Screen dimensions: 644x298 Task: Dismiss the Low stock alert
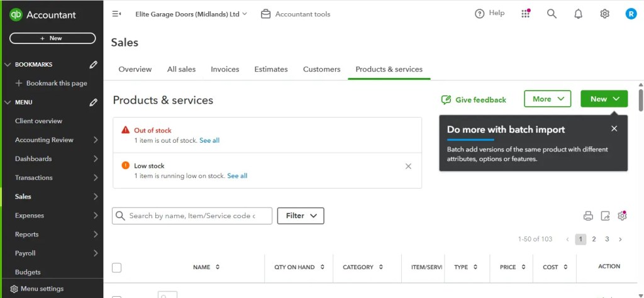click(408, 166)
